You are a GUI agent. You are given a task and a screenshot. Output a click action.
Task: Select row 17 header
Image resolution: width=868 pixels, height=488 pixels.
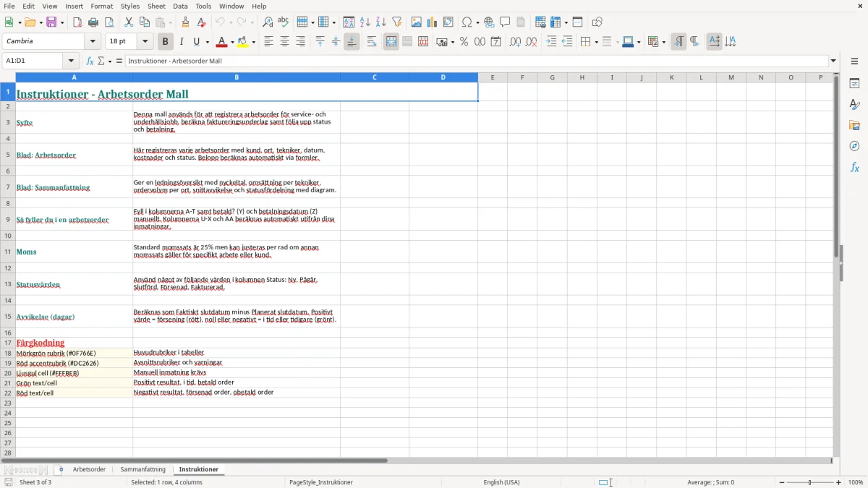pos(8,343)
